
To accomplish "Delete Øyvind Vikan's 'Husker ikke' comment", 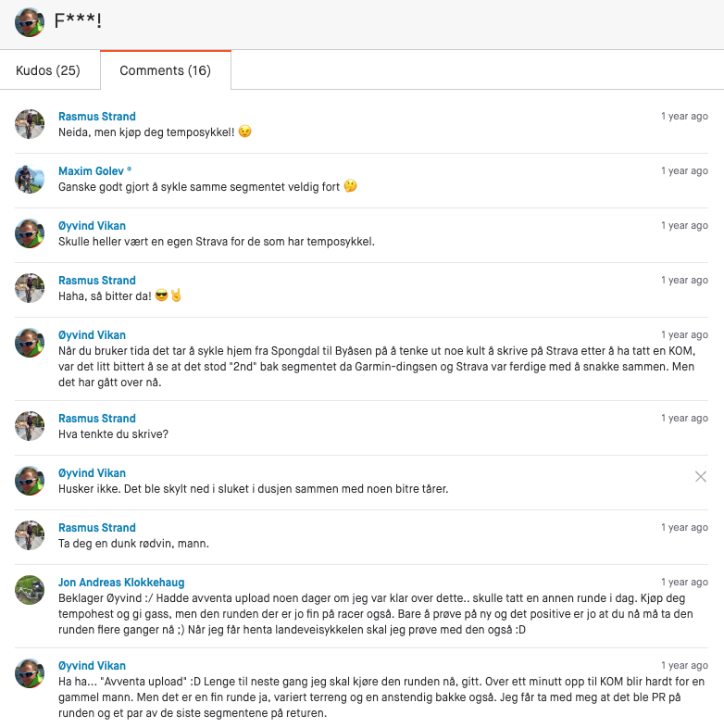I will coord(701,476).
